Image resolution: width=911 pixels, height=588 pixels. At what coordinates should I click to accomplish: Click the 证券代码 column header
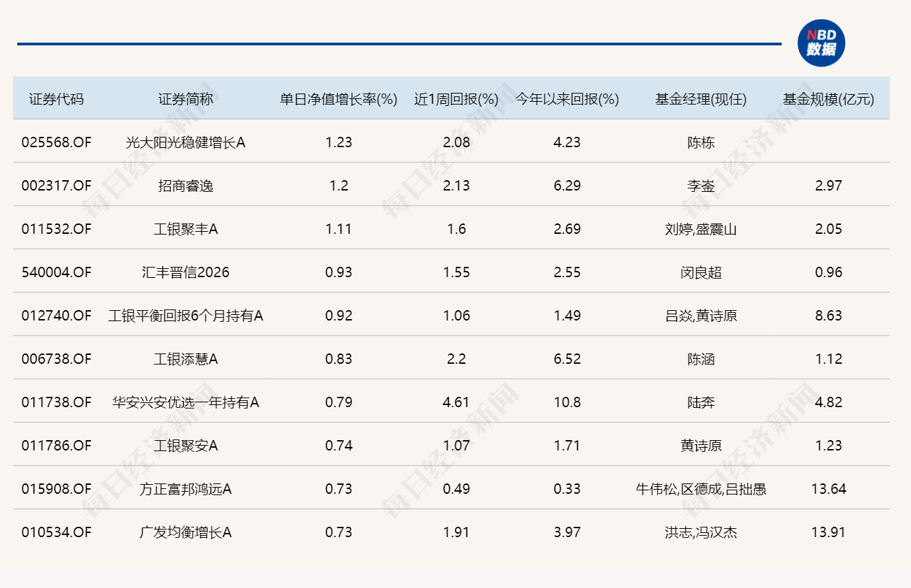click(x=57, y=98)
